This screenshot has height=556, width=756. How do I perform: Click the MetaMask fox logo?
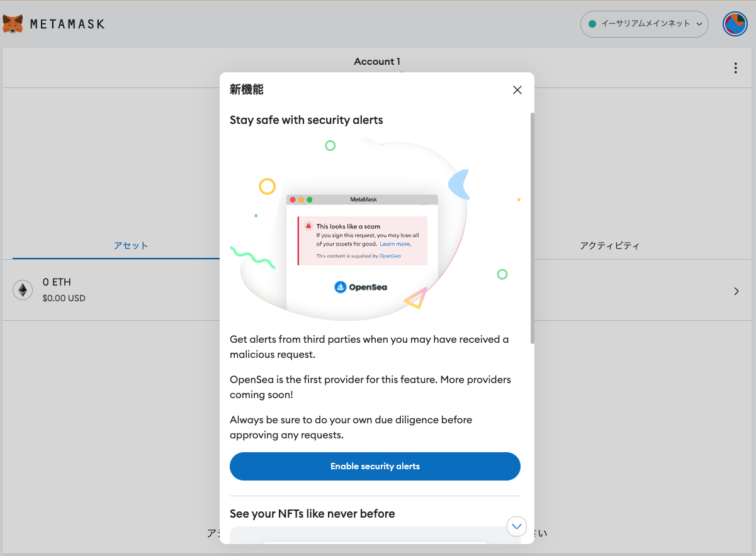pyautogui.click(x=13, y=24)
